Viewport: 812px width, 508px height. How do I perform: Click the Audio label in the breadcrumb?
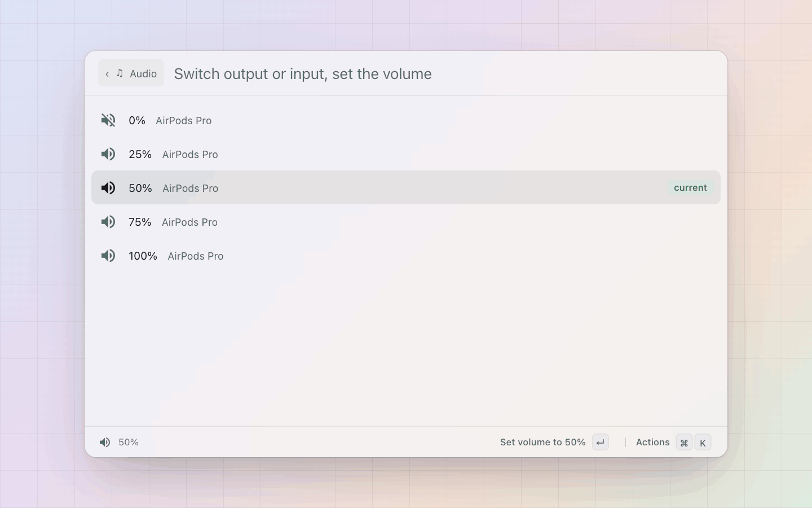[x=143, y=74]
